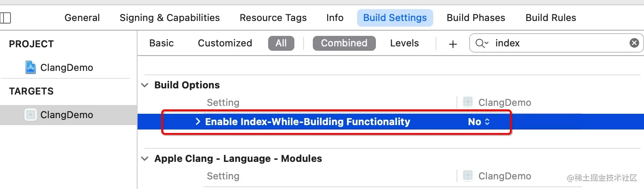Click the ClangDemo column icon under Build Options
This screenshot has height=189, width=644.
468,102
